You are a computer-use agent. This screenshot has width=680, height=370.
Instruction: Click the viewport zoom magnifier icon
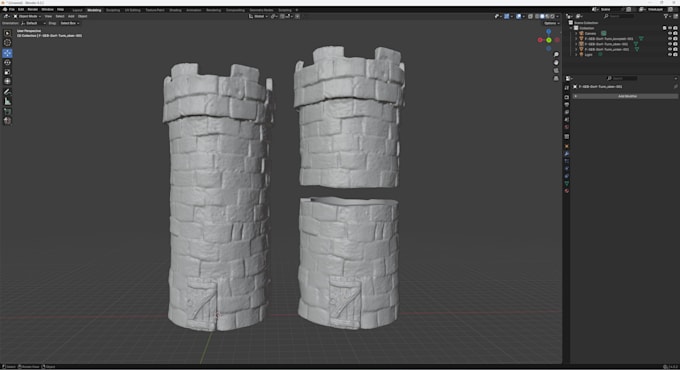[x=556, y=55]
